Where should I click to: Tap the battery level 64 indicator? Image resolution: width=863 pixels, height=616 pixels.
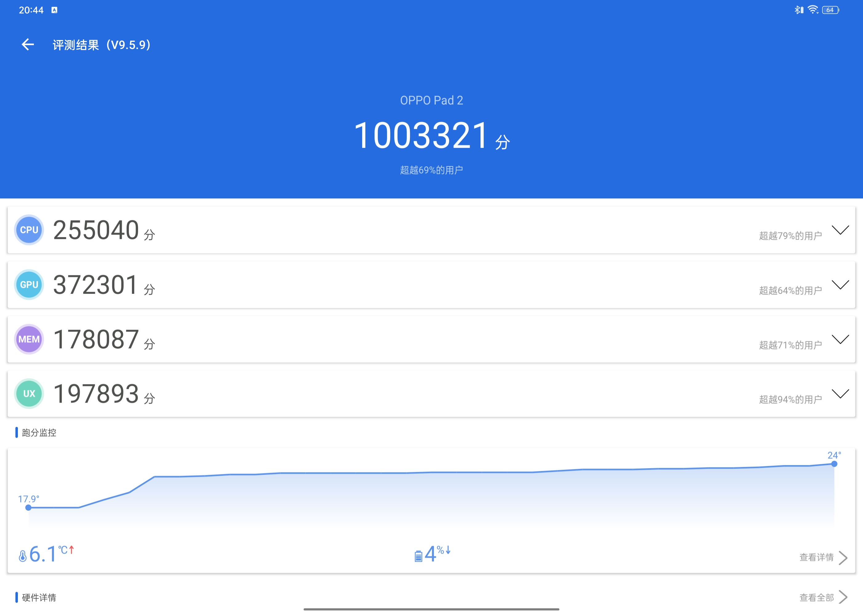(x=830, y=10)
